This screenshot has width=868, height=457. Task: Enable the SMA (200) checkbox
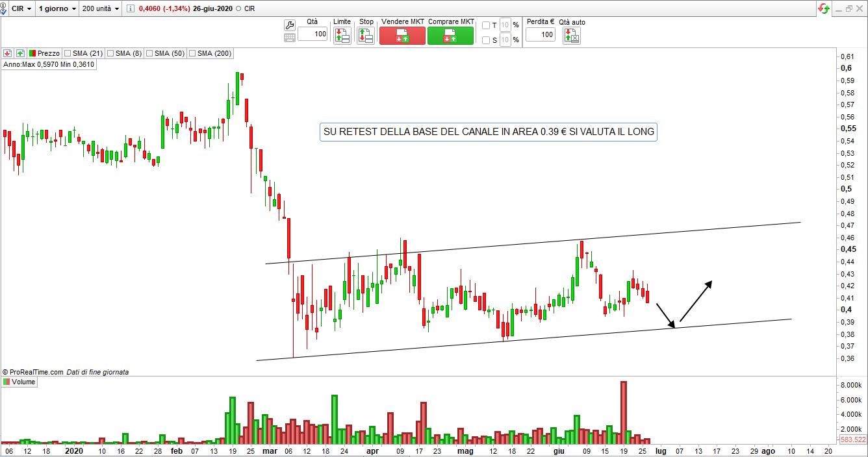[x=192, y=53]
